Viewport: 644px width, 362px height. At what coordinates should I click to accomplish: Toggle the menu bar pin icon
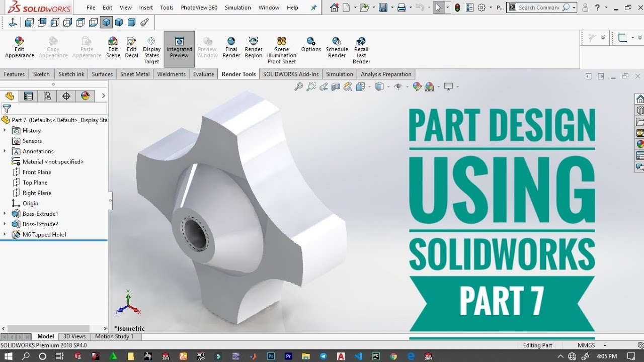click(x=314, y=8)
